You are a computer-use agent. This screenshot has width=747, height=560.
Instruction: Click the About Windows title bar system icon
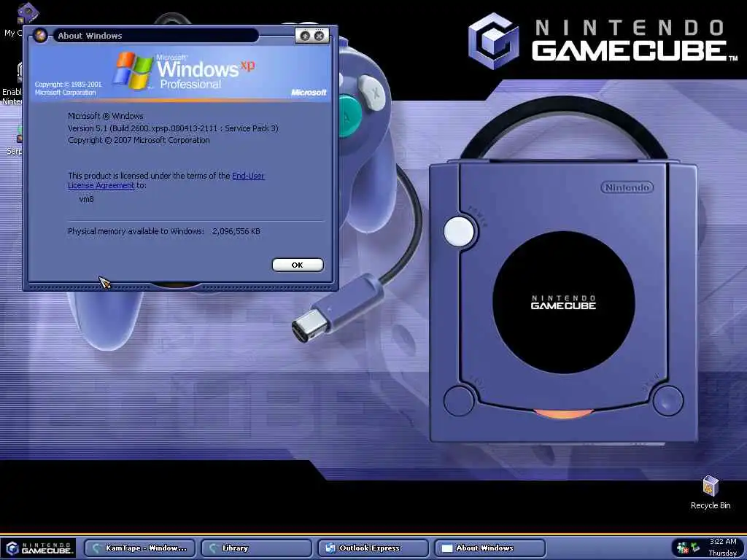[x=41, y=35]
